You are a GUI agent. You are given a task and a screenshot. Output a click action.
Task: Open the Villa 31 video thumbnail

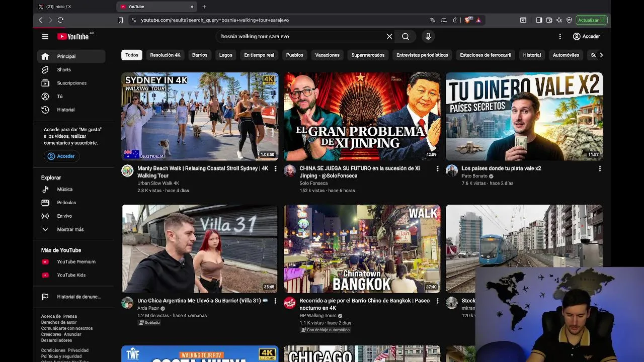point(200,248)
